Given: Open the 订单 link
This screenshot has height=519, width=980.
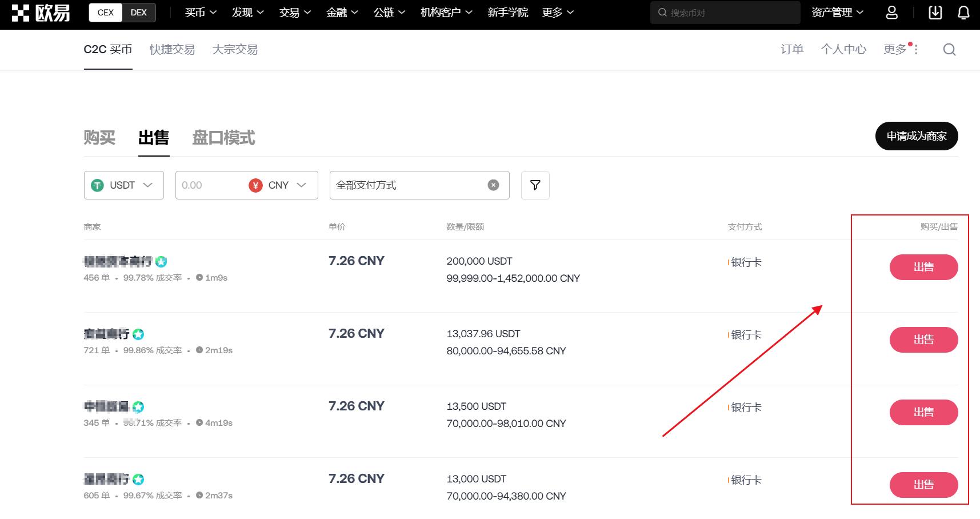Looking at the screenshot, I should [x=791, y=50].
